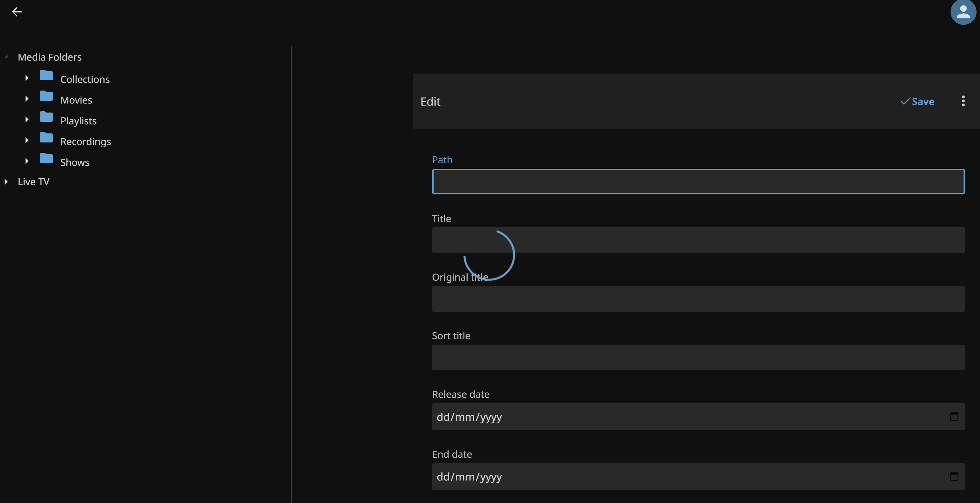This screenshot has width=980, height=503.
Task: Click into the Sort title field
Action: click(x=698, y=357)
